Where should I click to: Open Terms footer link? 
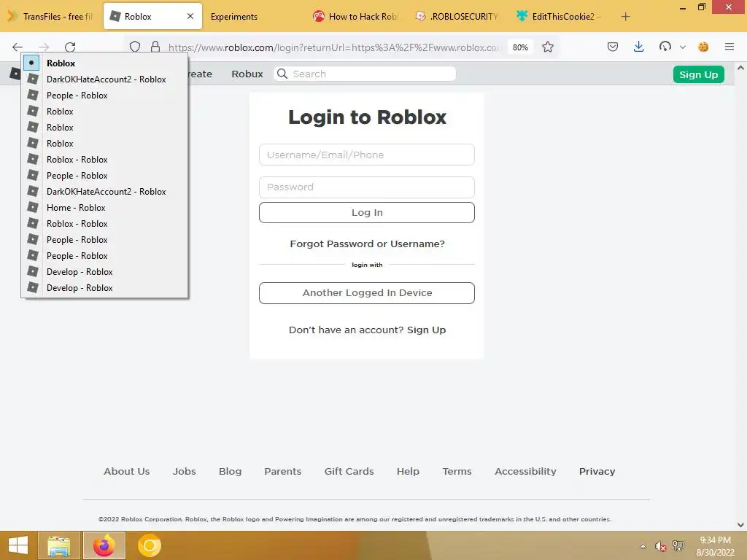[457, 472]
